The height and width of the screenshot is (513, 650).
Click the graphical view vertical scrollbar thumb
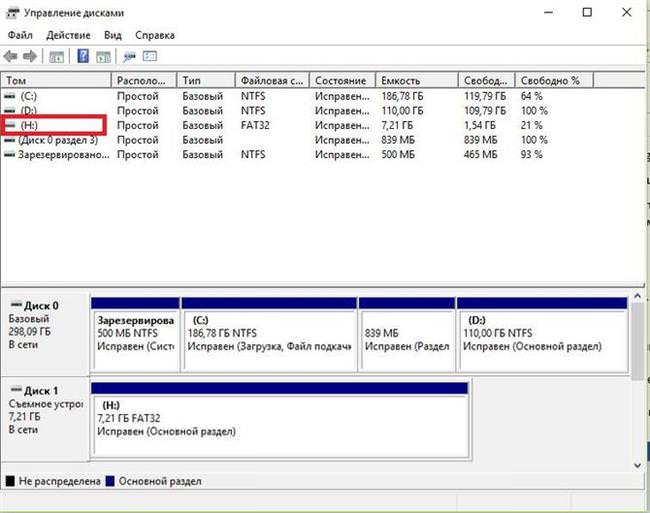pos(638,341)
